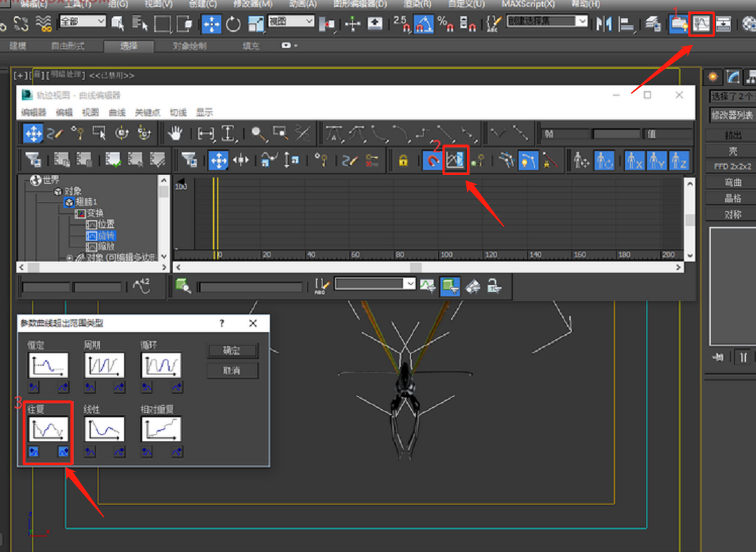Click the Parameter Curve Out-of-Range Types icon
Screen dimensions: 756x552
[456, 161]
